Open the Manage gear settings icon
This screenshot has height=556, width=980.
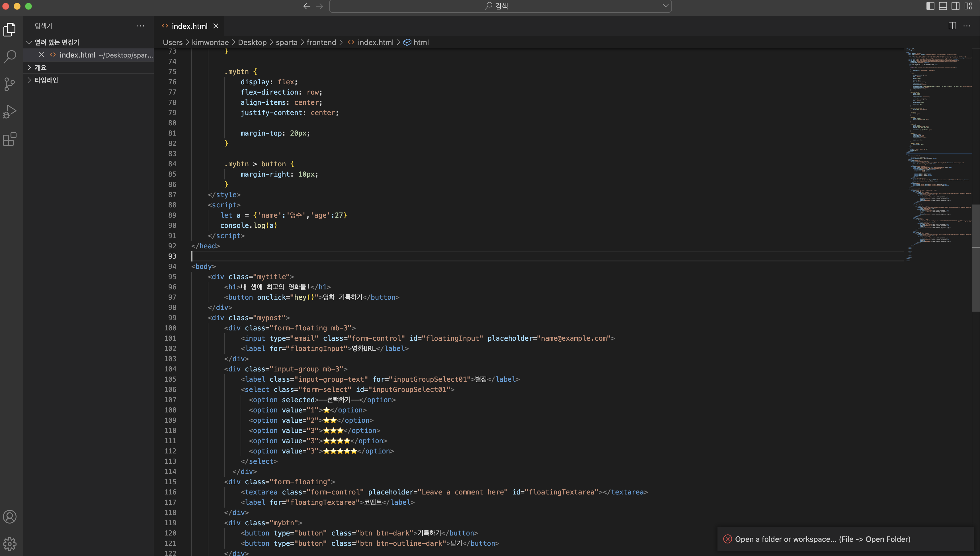(10, 543)
